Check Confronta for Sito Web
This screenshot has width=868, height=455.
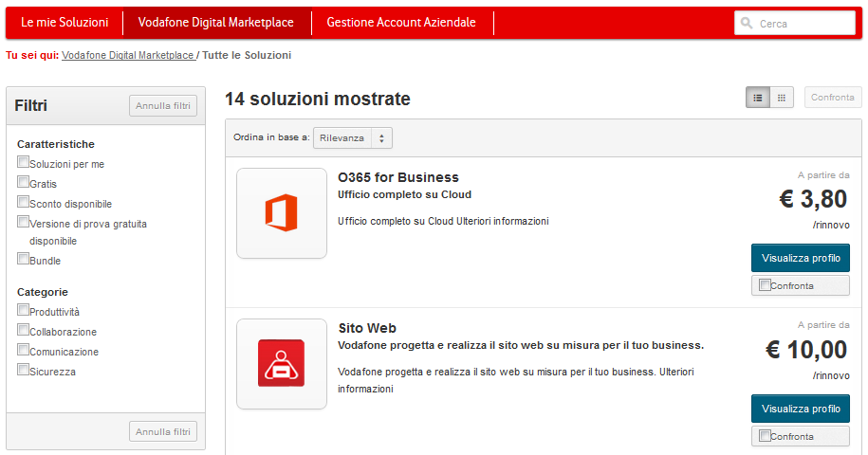pos(765,436)
